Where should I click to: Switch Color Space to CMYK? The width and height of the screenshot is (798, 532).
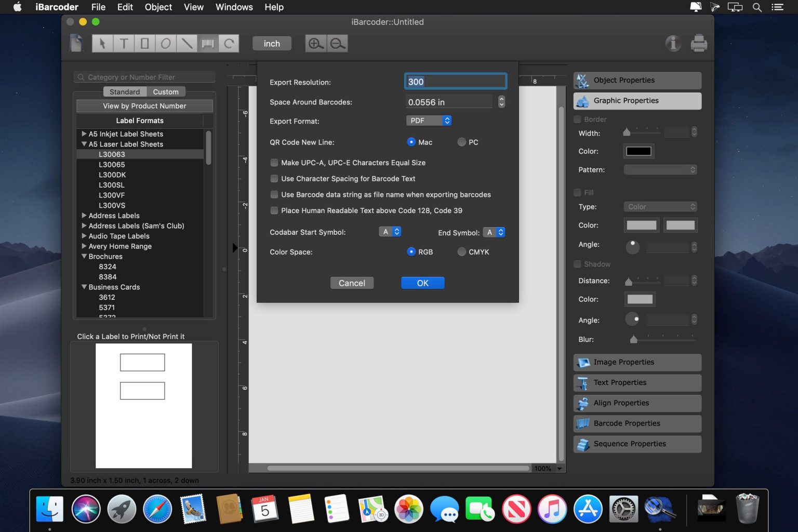(461, 251)
